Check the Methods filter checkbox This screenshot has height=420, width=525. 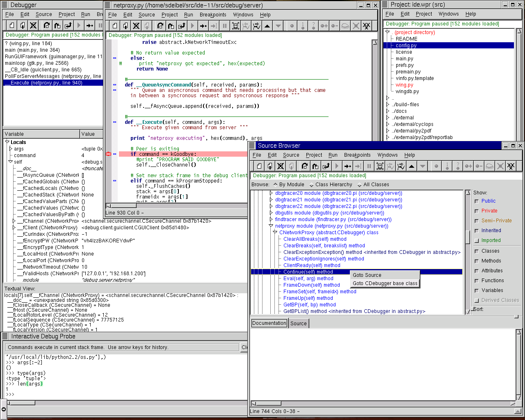[x=477, y=261]
